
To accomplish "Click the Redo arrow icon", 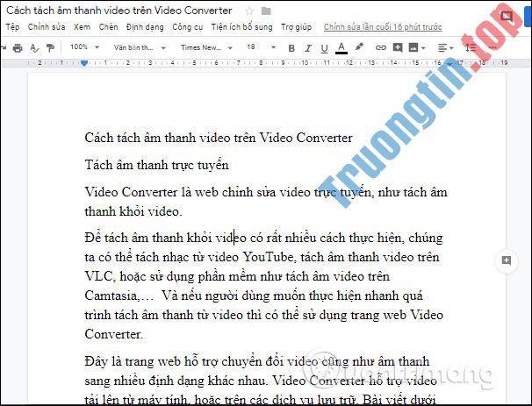I will 4,47.
